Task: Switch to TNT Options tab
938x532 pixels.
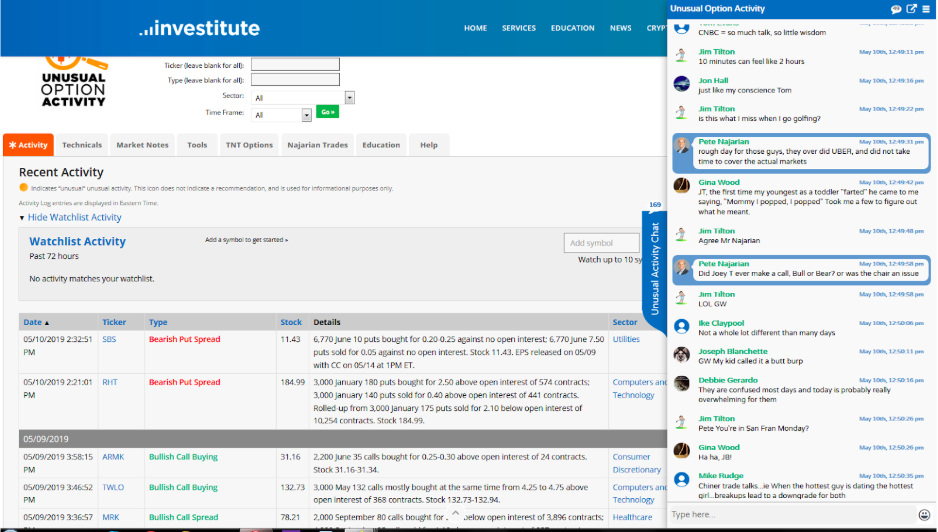Action: click(x=249, y=145)
